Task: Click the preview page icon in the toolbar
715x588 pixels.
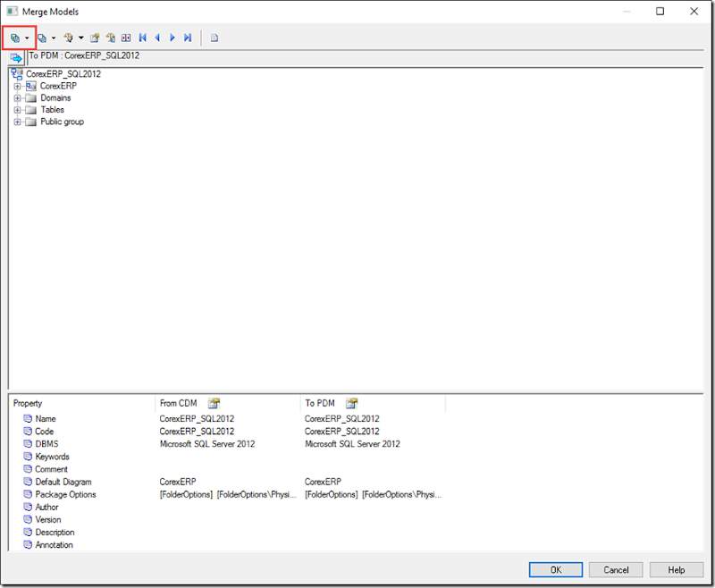Action: [x=214, y=38]
